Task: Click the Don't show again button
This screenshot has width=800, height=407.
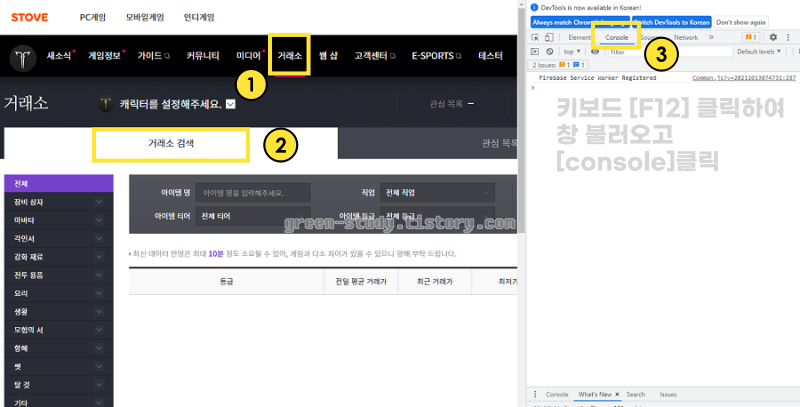Action: pyautogui.click(x=741, y=22)
